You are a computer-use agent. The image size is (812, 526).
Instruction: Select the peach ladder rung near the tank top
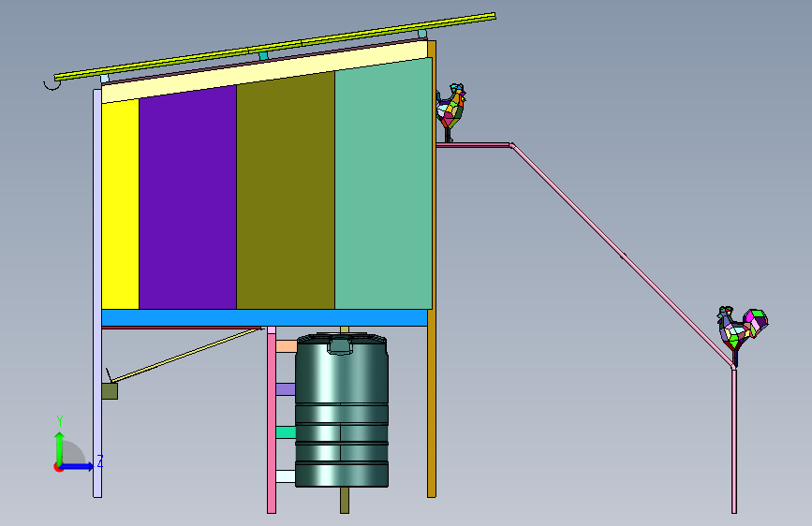(x=286, y=346)
